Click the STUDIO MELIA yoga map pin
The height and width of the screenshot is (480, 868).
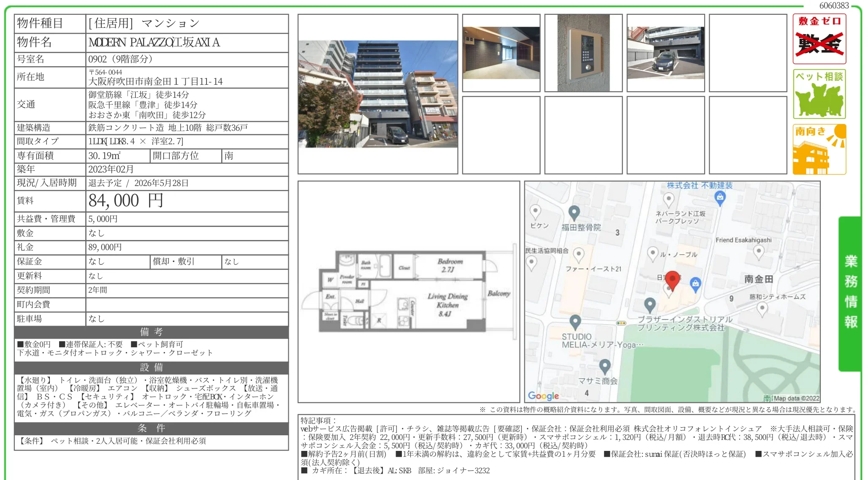575,321
